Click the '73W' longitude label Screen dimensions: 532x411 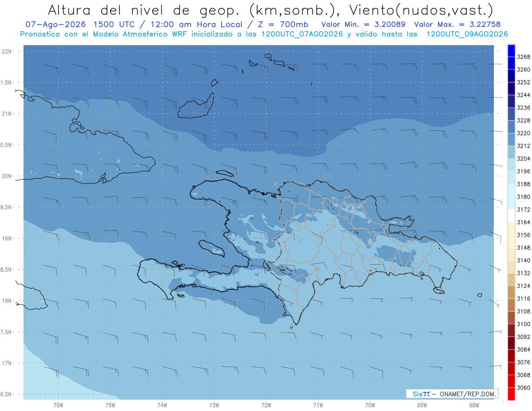pos(214,405)
